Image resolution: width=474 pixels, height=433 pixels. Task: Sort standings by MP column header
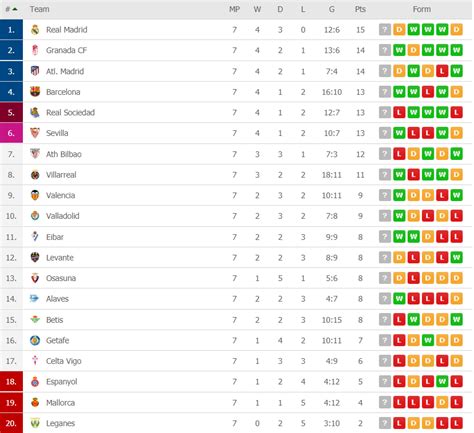[x=234, y=9]
